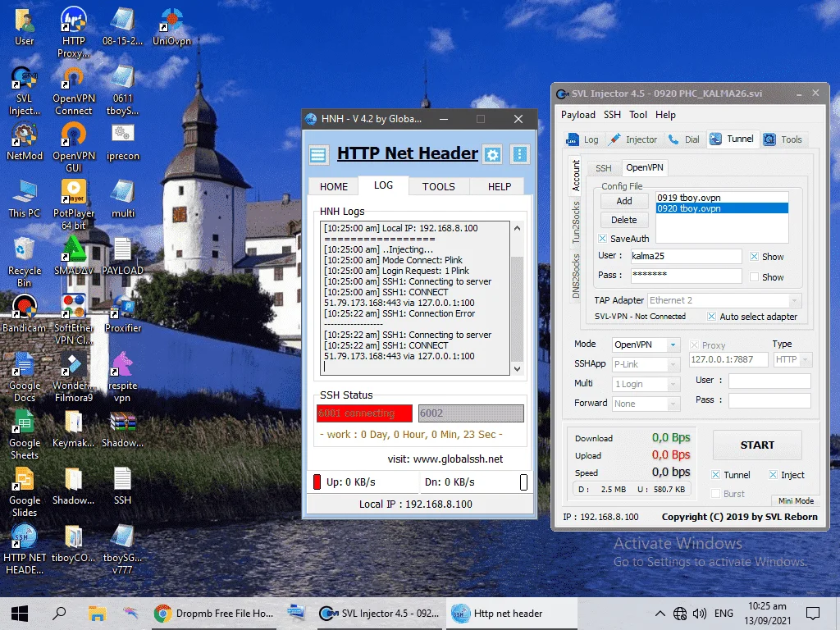Expand proxy Type HTTP dropdown
Viewport: 840px width, 630px height.
click(806, 360)
